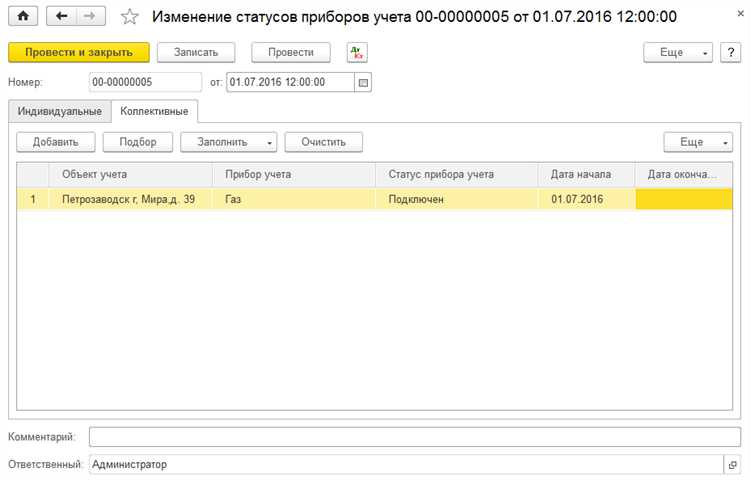The height and width of the screenshot is (480, 750).
Task: Open the table toolbar Еще menu
Action: pyautogui.click(x=698, y=142)
